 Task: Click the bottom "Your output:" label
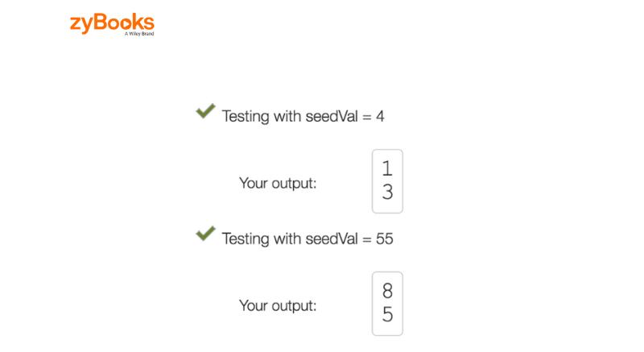278,305
